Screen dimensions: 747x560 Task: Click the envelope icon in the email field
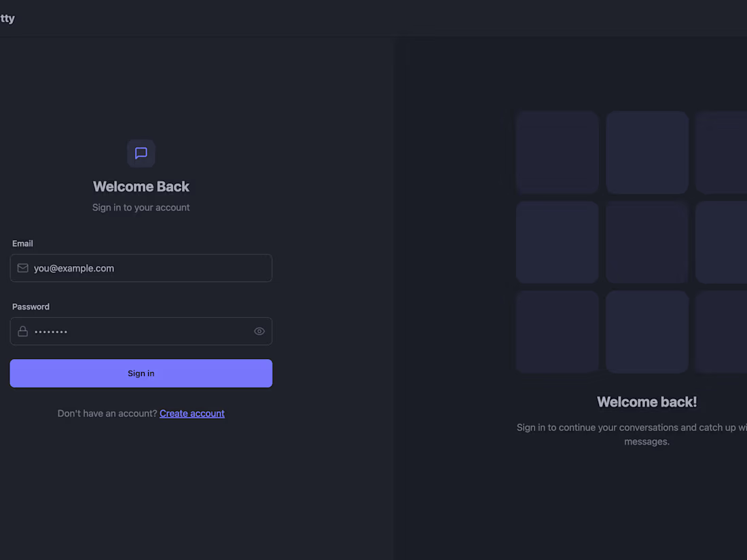[x=22, y=267]
